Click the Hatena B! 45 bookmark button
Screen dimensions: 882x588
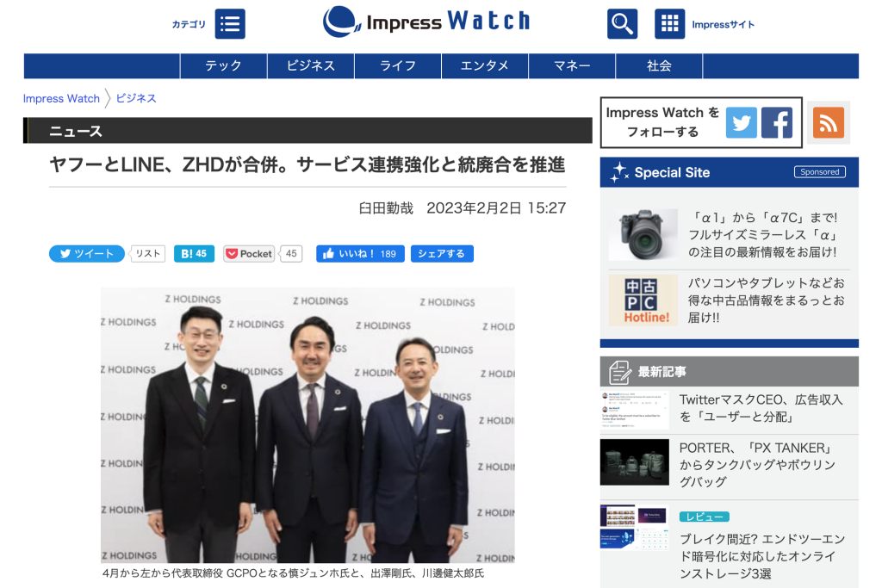coord(194,253)
